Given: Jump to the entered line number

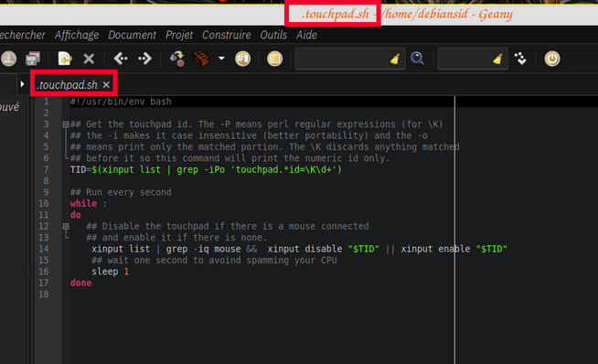Looking at the screenshot, I should point(520,59).
